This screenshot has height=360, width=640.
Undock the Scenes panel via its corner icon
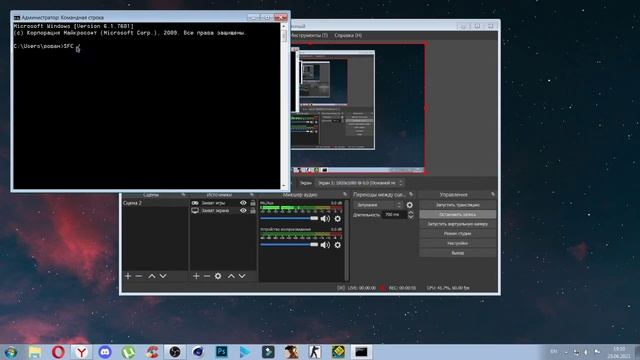click(183, 195)
